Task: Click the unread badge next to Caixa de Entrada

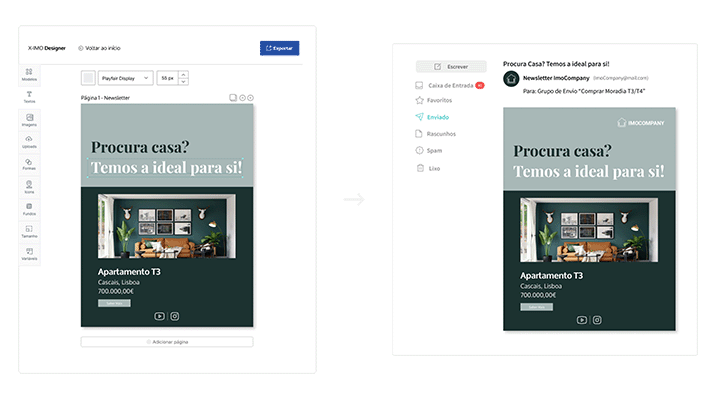Action: [480, 86]
